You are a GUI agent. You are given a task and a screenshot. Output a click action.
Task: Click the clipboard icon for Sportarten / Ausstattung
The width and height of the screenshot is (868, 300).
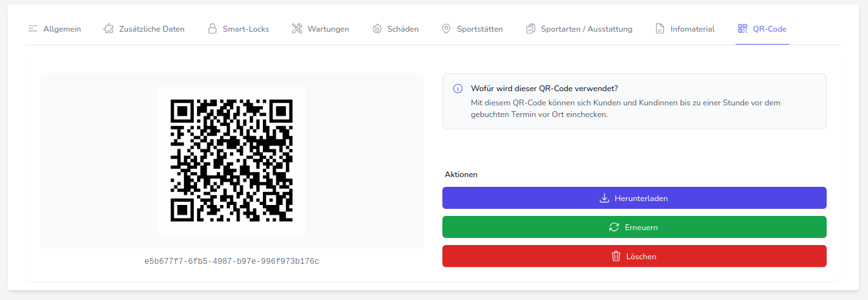coord(530,29)
